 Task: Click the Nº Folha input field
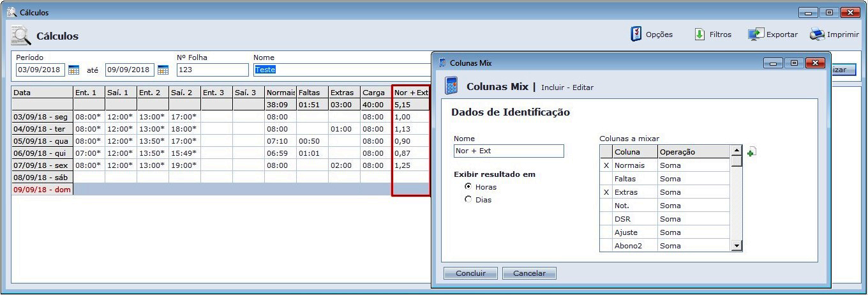click(x=212, y=70)
